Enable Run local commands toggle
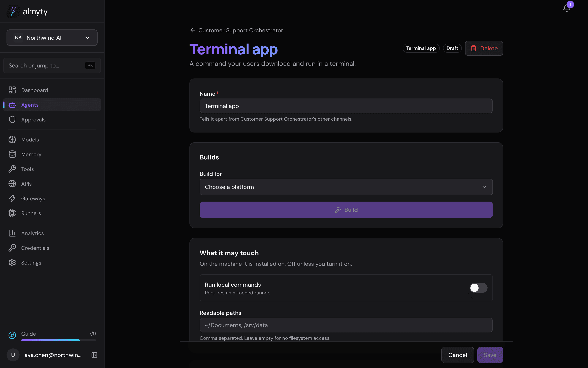 (478, 288)
